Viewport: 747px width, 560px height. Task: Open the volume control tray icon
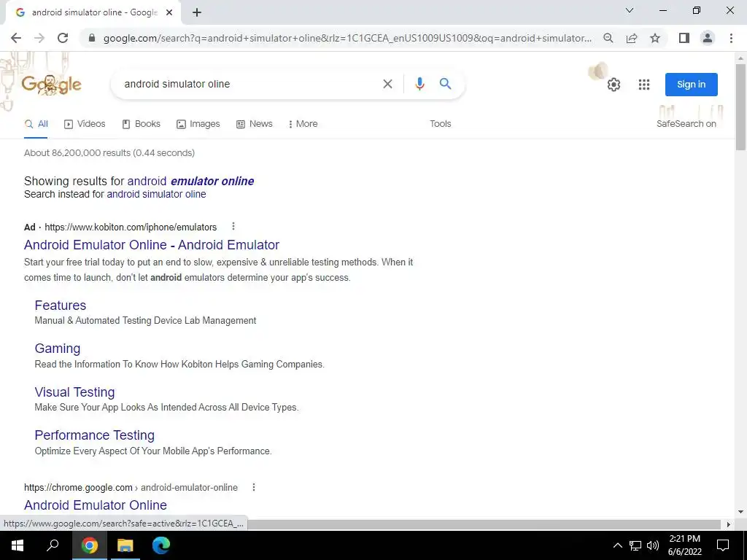pyautogui.click(x=653, y=545)
